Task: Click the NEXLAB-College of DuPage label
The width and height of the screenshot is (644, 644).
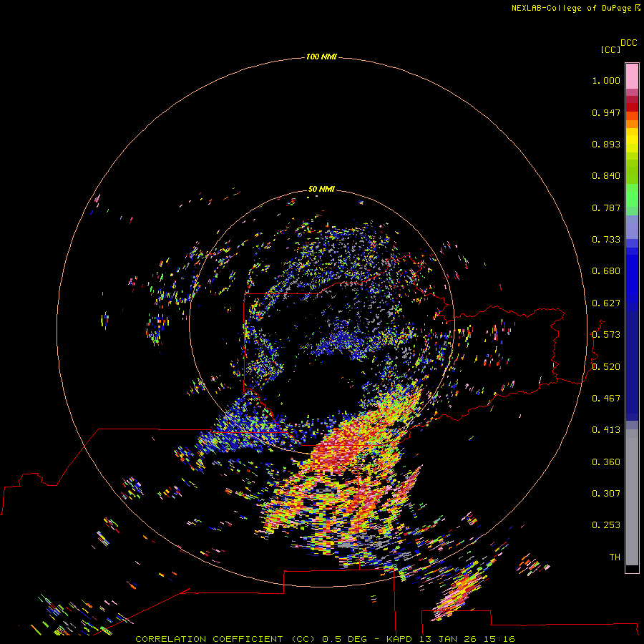Action: [571, 8]
